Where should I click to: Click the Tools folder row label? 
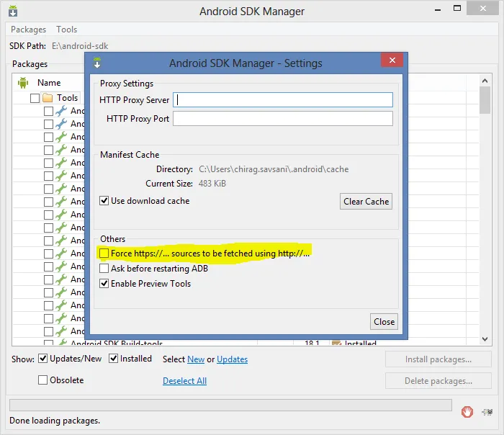coord(67,98)
